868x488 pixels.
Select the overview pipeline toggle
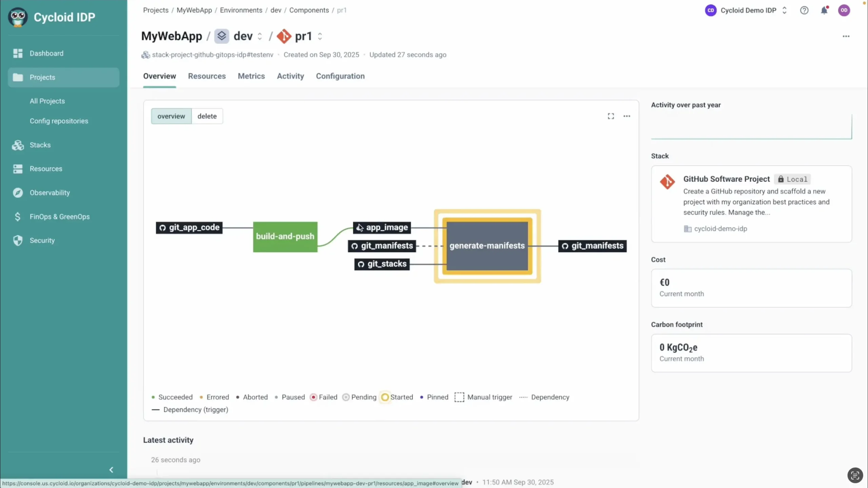pos(171,116)
